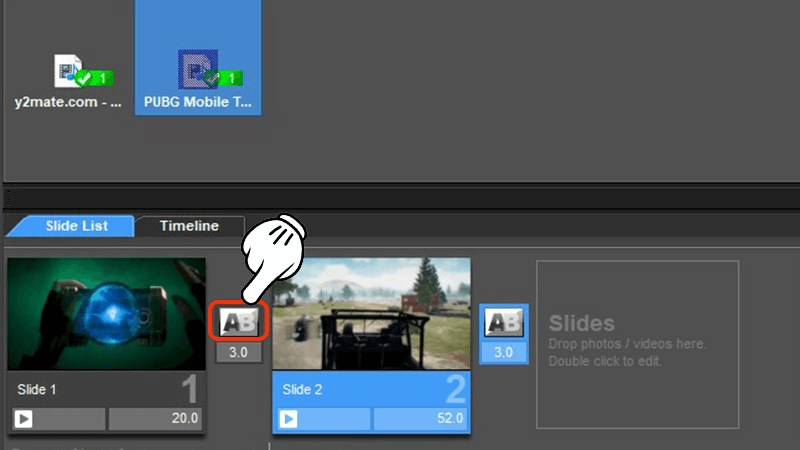Click the empty Slides drop placeholder
The image size is (800, 450).
click(x=637, y=343)
